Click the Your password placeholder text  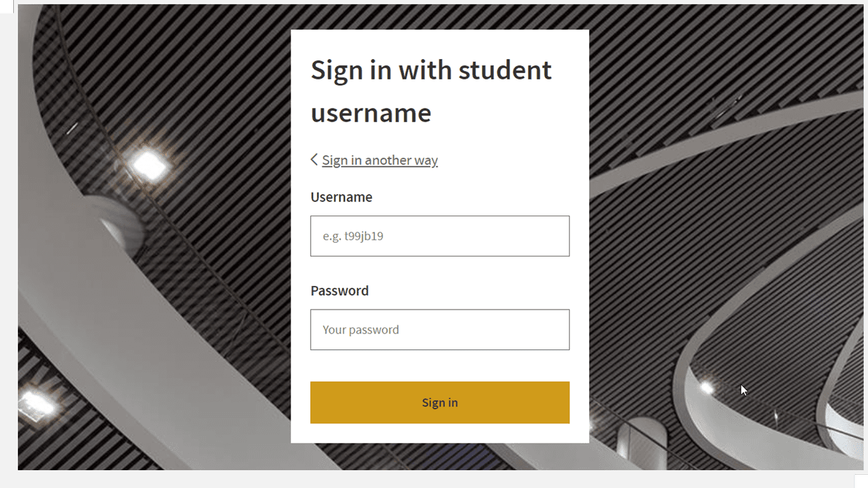pos(360,329)
